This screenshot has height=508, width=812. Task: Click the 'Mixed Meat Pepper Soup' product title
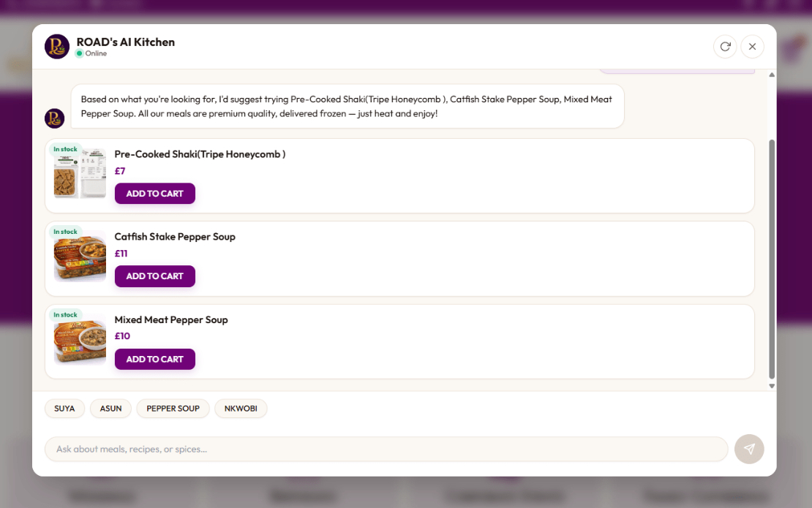pyautogui.click(x=171, y=319)
